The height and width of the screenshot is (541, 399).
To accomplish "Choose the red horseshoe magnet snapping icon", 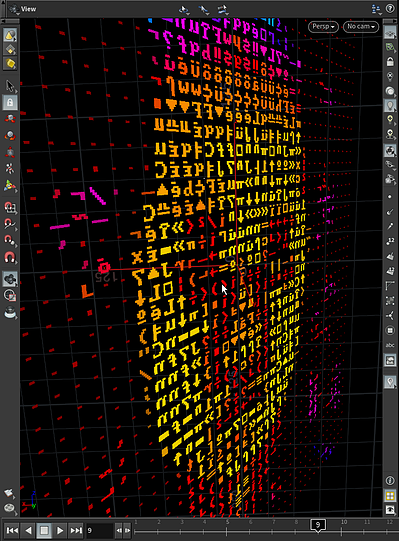I will point(10,257).
